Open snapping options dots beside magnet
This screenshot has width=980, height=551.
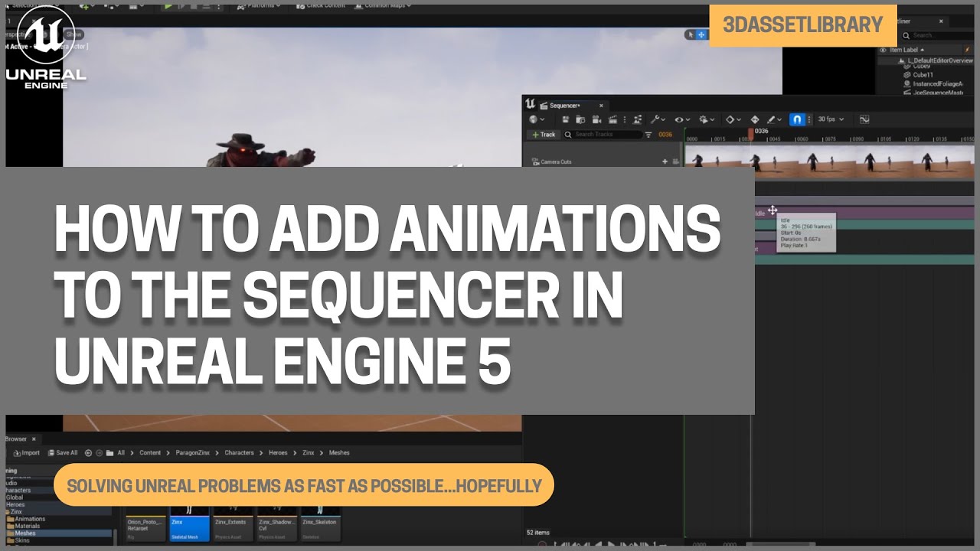809,119
